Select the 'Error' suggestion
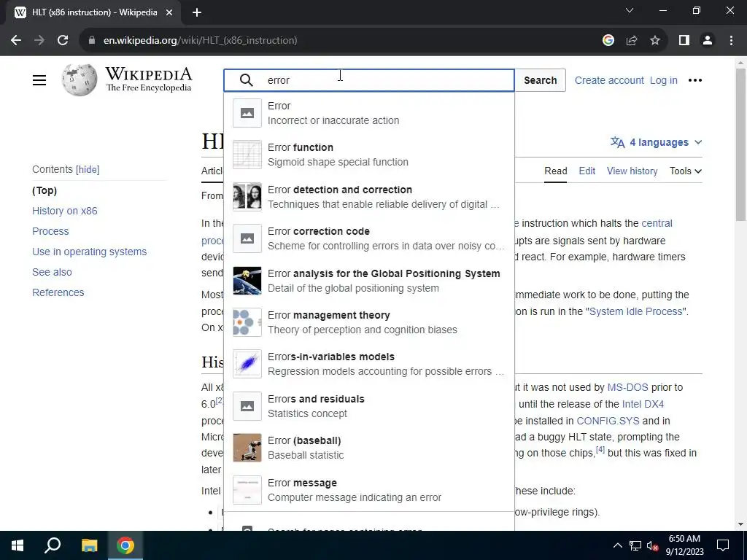This screenshot has height=560, width=747. [368, 113]
